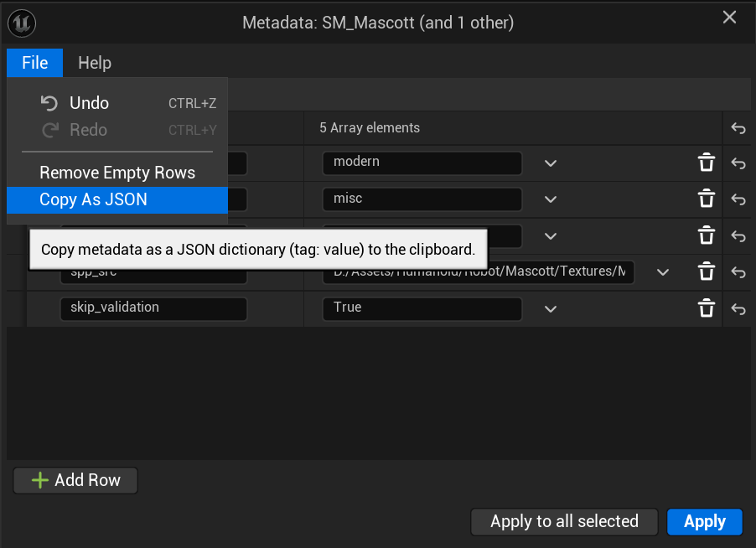
Task: Click the Undo icon in File menu
Action: pyautogui.click(x=48, y=102)
